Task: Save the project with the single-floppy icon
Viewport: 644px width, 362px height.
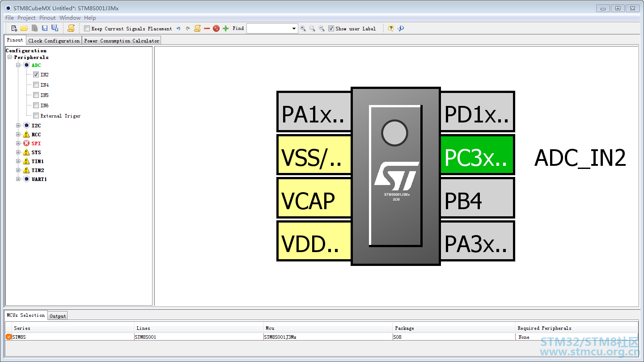Action: coord(44,28)
